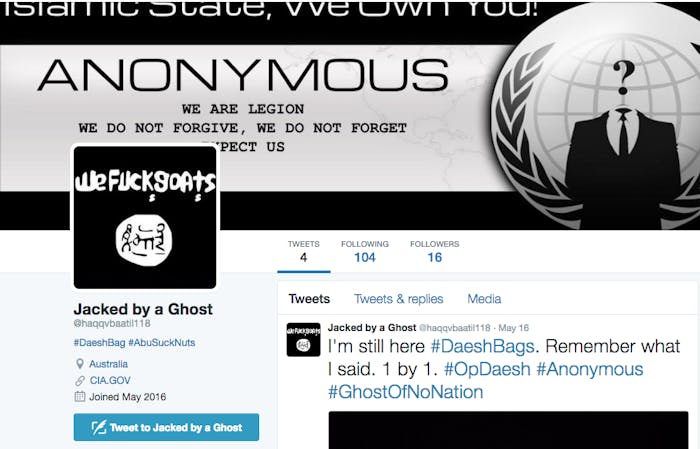Click the small avatar beside the tweet
Image resolution: width=700 pixels, height=449 pixels.
[303, 340]
